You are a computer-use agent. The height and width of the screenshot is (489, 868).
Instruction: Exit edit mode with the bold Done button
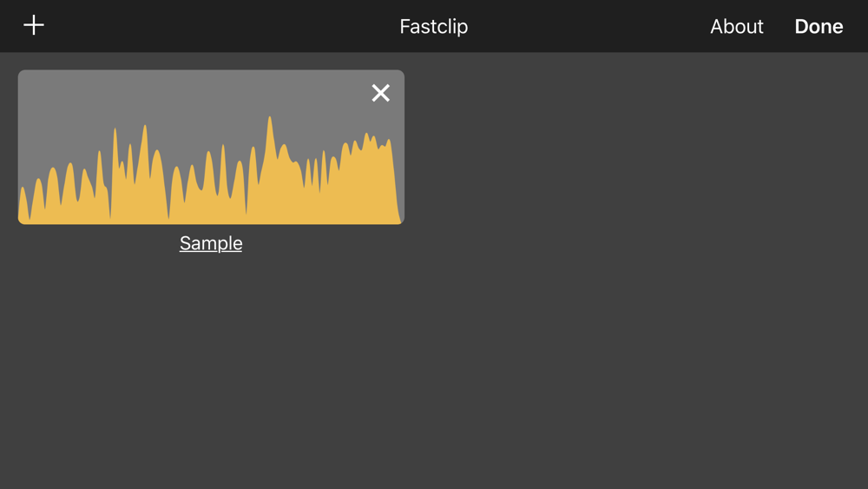point(819,26)
